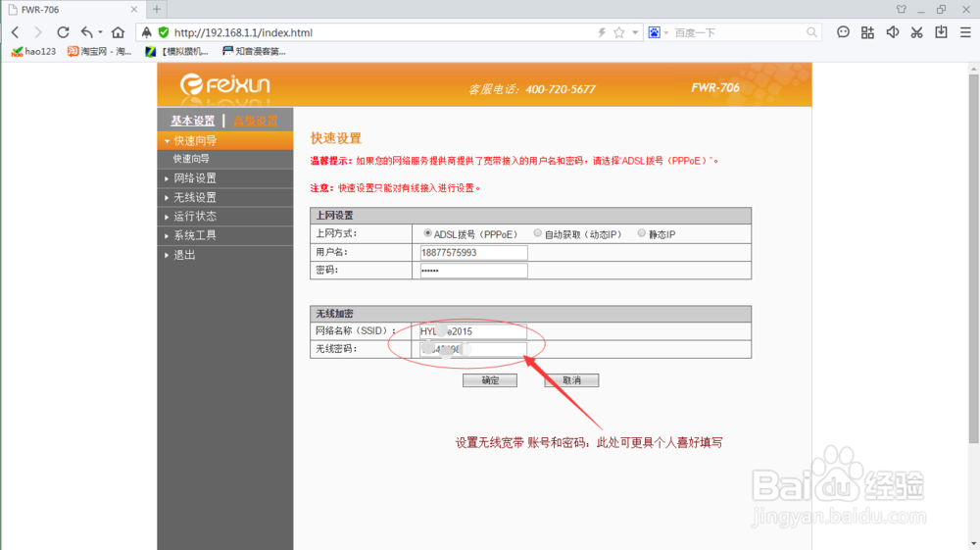Open hao123 bookmark

(33, 51)
